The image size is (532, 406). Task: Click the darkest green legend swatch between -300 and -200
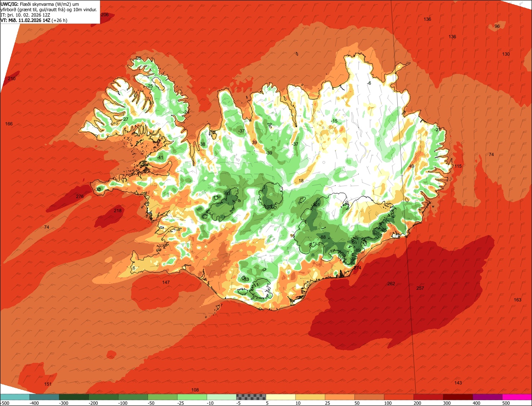(x=74, y=397)
